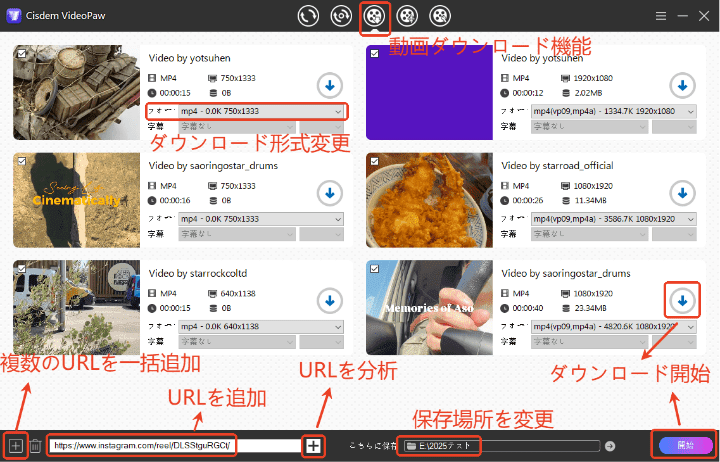
Task: Click the title 'Video by starroad_official'
Action: [557, 166]
